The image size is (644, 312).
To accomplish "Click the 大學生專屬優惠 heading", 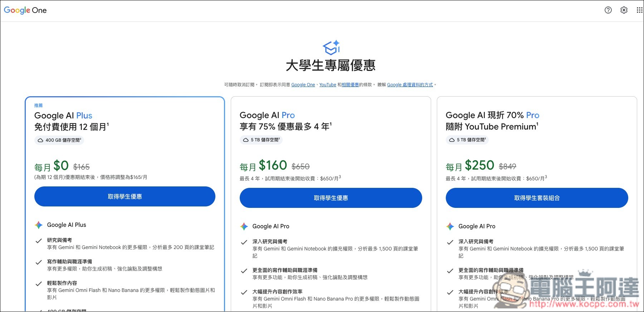I will (x=331, y=65).
